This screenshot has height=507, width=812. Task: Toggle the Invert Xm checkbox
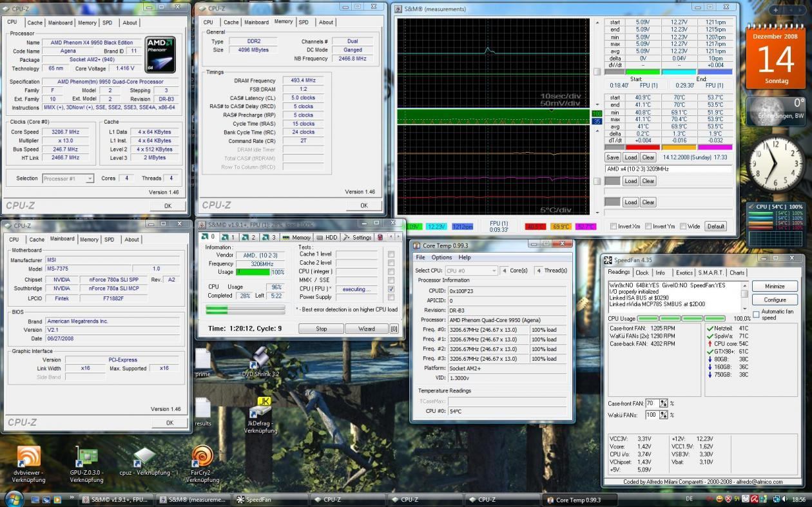click(614, 227)
